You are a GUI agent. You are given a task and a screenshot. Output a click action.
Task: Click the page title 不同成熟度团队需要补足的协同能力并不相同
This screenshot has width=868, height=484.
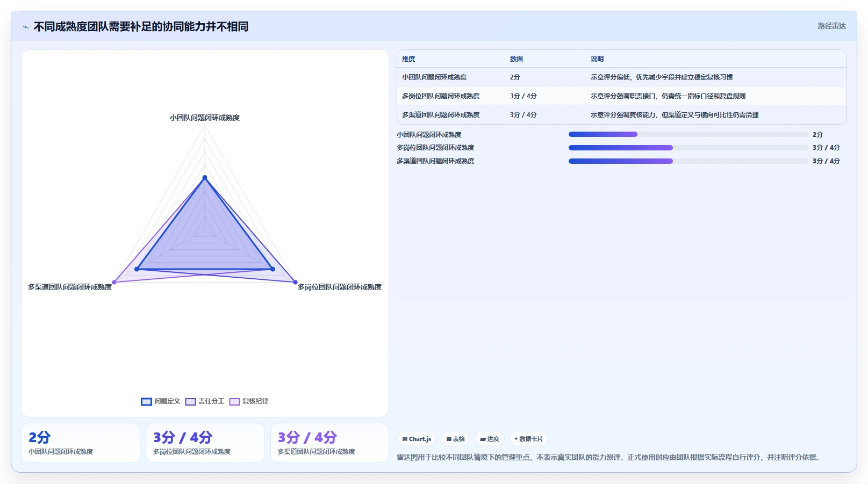coord(141,26)
